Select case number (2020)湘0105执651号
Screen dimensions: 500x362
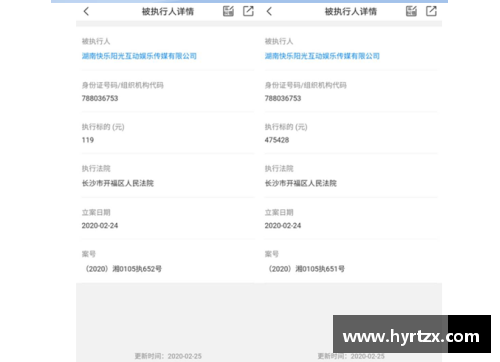click(x=305, y=269)
